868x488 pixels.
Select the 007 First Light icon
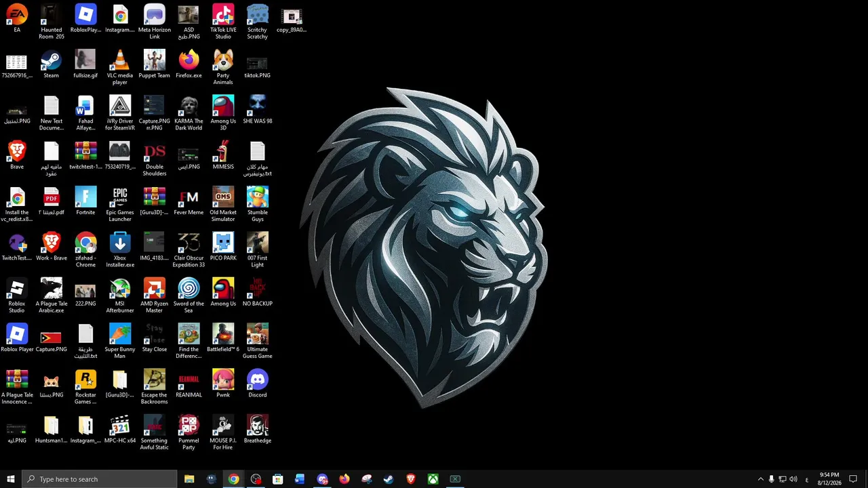(x=258, y=249)
